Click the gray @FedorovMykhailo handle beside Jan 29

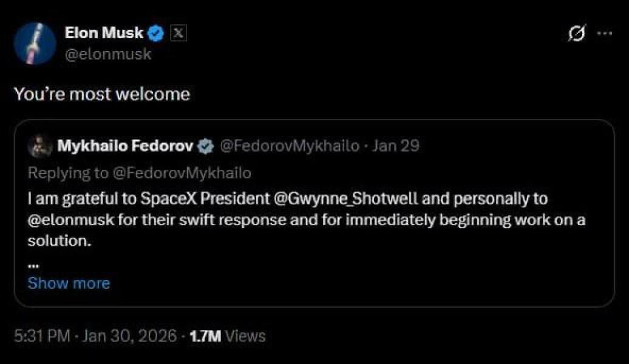(x=288, y=146)
